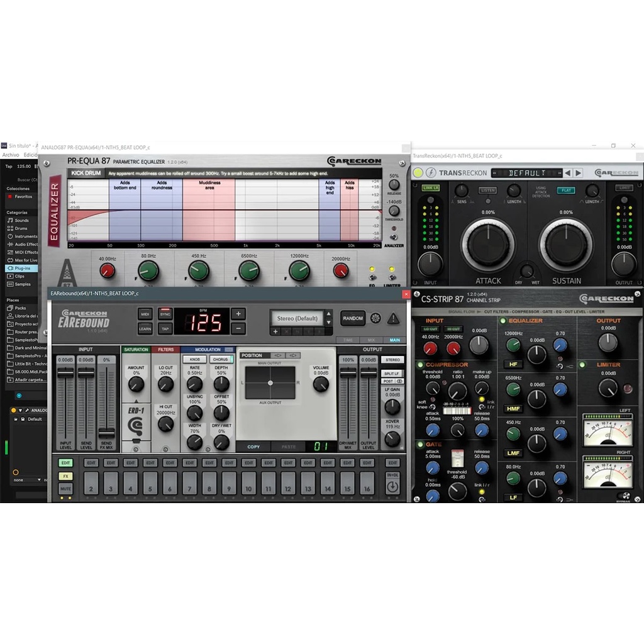Select Plug-ins category in browser
Screen dimensions: 644x644
[21, 268]
